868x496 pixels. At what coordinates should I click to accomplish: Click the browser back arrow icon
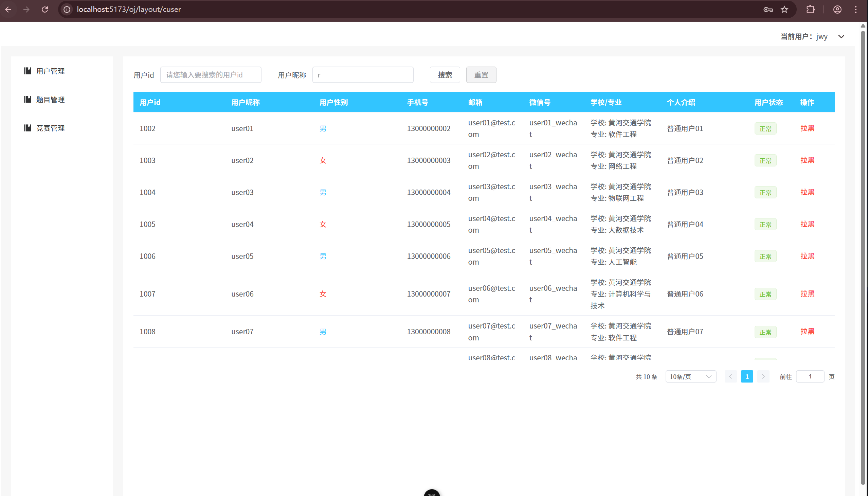(x=8, y=9)
